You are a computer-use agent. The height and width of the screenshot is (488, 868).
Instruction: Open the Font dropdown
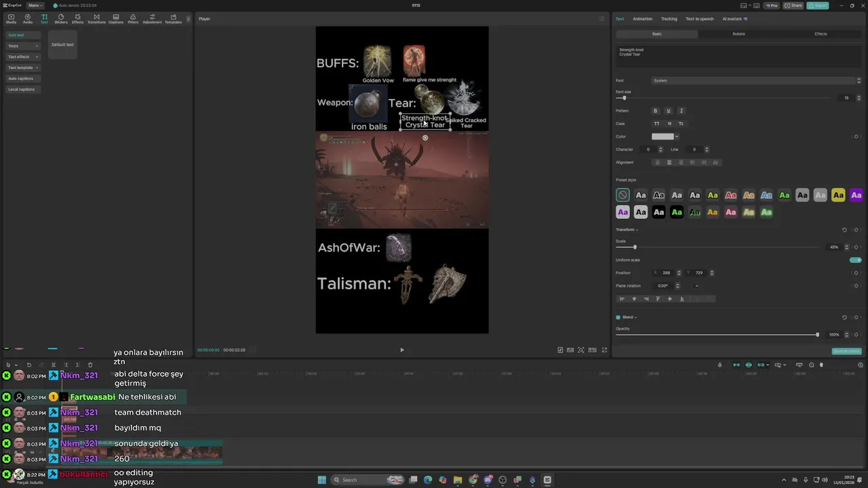(756, 81)
